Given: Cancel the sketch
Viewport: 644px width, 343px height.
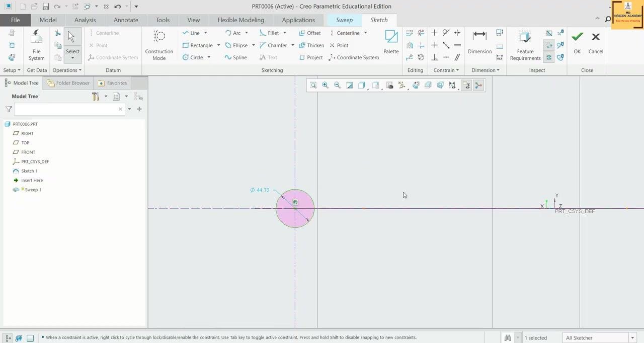Looking at the screenshot, I should pyautogui.click(x=596, y=42).
